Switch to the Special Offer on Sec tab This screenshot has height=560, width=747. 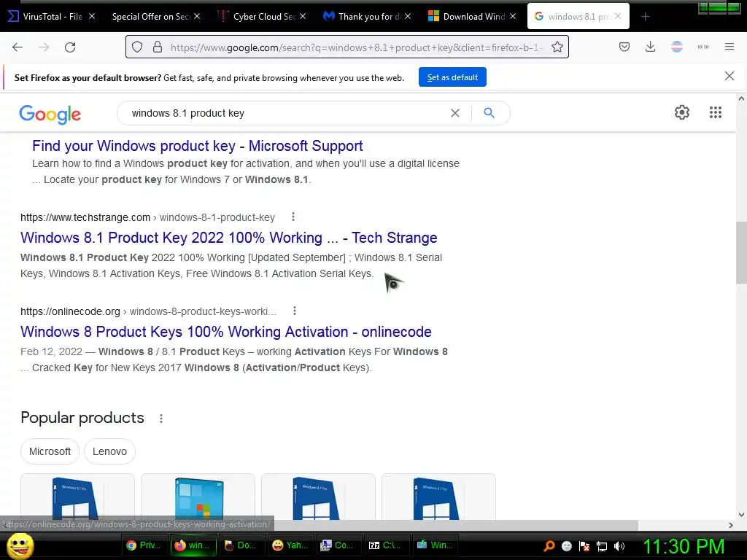pos(151,17)
